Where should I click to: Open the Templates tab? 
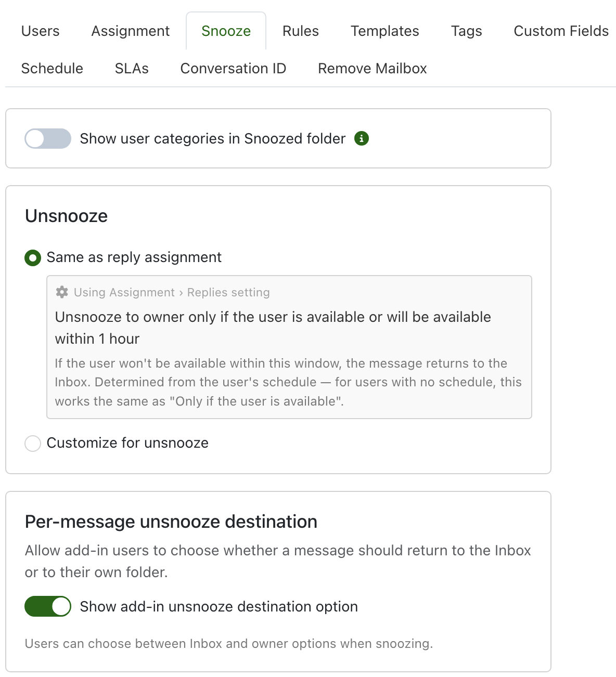click(x=385, y=31)
